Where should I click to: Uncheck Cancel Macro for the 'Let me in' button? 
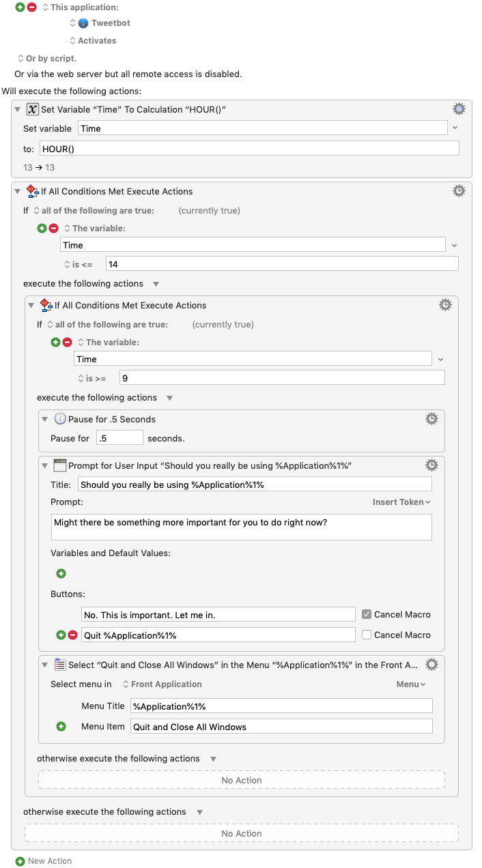coord(367,615)
